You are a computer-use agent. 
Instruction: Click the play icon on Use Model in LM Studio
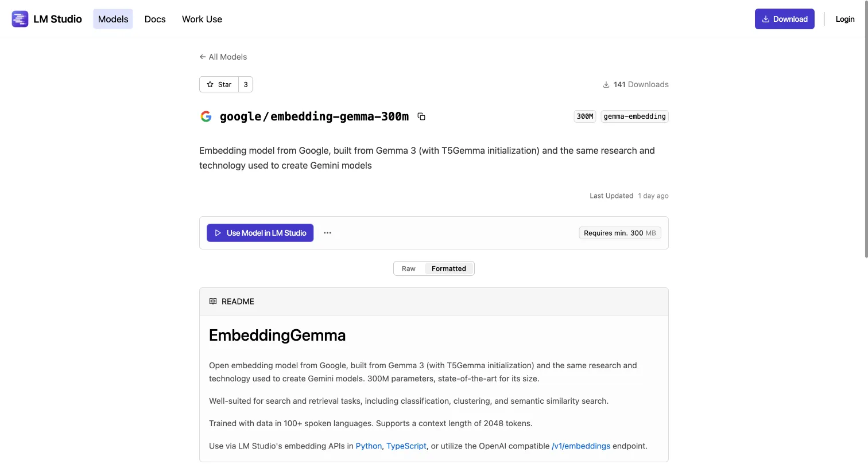point(218,233)
